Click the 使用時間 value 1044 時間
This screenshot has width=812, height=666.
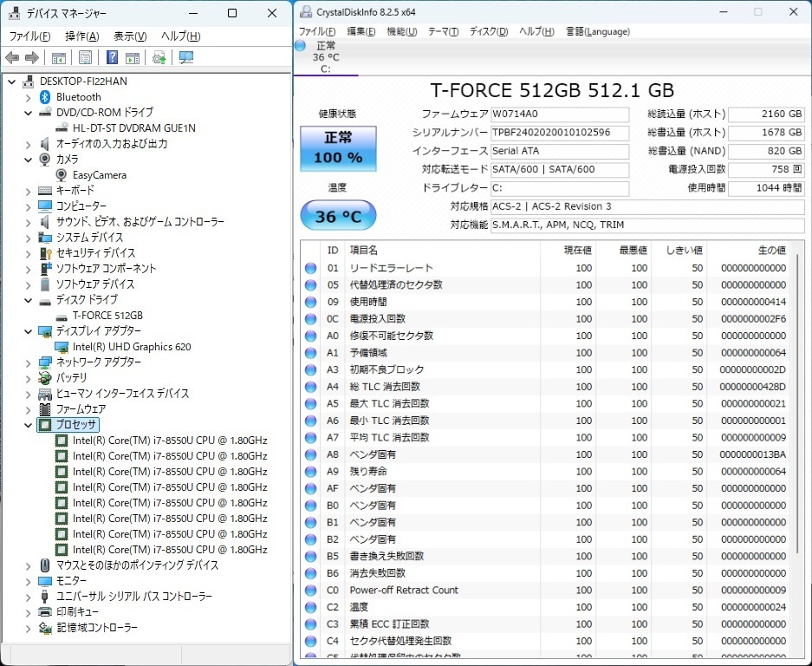[x=766, y=188]
